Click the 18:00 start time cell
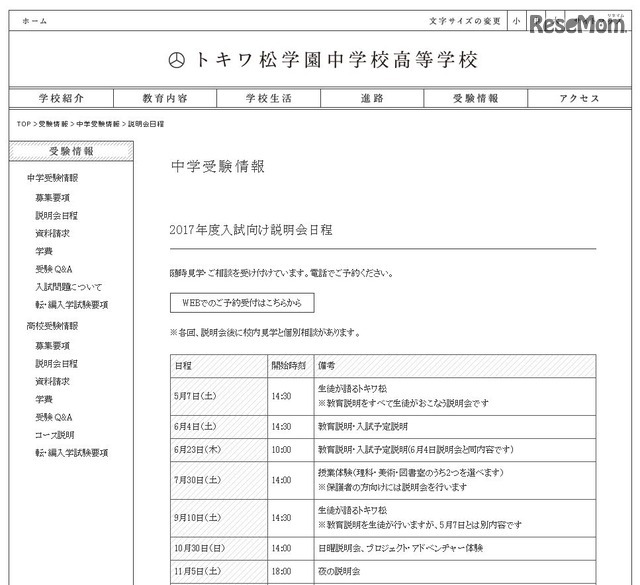Screen dimensions: 640x585 coord(291,572)
